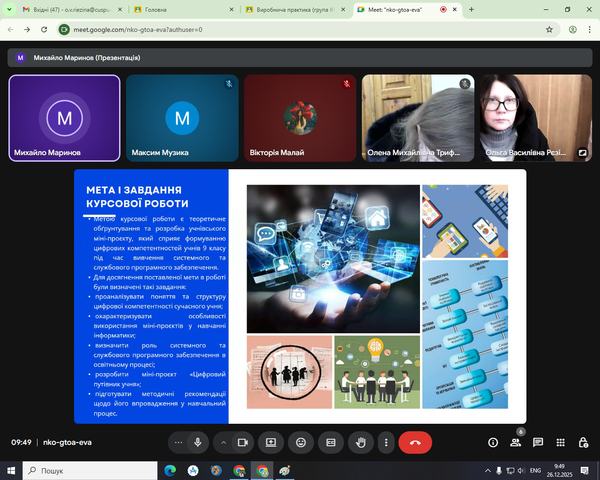Mute the microphone in Meet

[198, 442]
